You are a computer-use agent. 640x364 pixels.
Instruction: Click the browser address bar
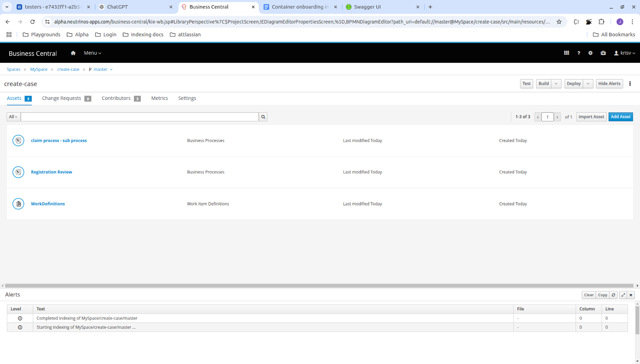[x=302, y=22]
